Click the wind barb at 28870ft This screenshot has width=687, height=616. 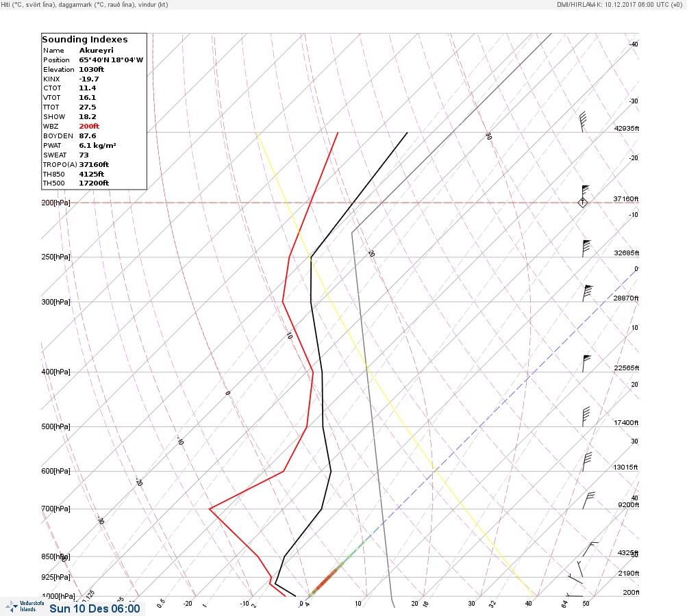pos(587,293)
